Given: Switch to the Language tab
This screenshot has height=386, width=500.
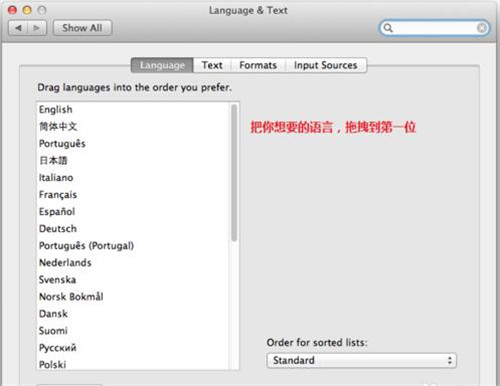Looking at the screenshot, I should 162,65.
